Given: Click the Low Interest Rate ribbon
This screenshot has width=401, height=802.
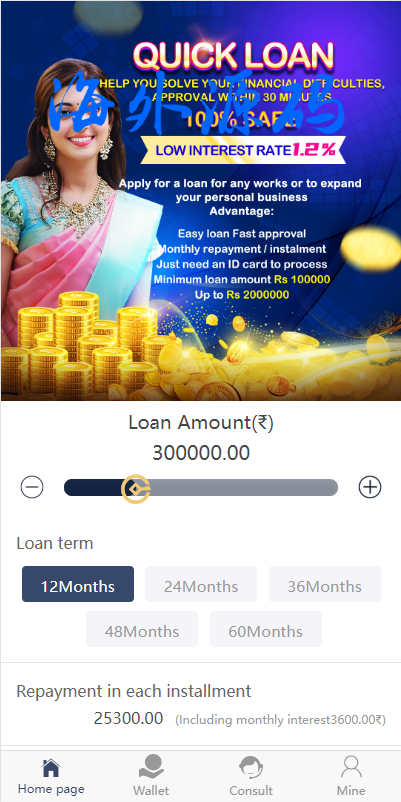Looking at the screenshot, I should click(243, 150).
